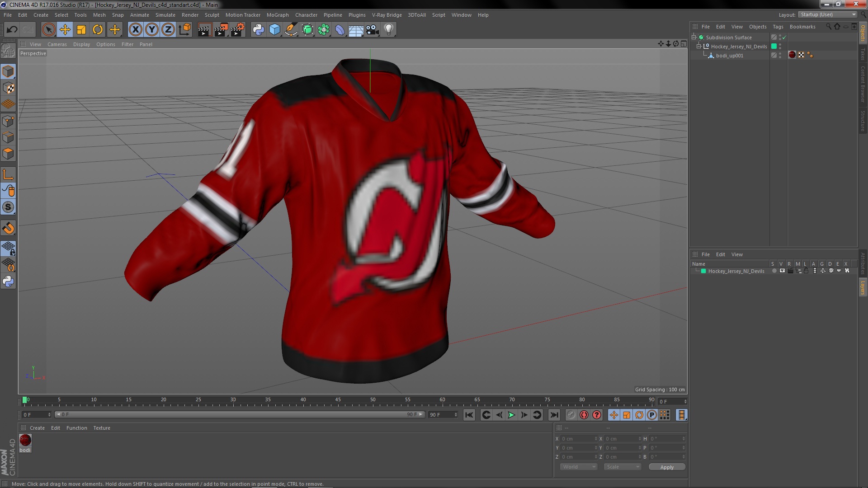Click the Apply button
Image resolution: width=868 pixels, height=488 pixels.
667,467
